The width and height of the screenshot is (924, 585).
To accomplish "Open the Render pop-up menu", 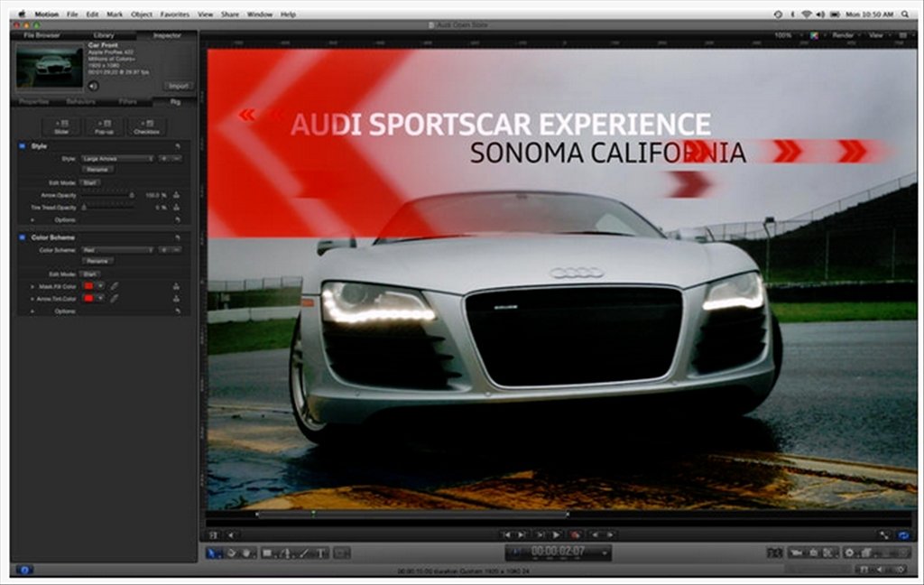I will tap(845, 36).
